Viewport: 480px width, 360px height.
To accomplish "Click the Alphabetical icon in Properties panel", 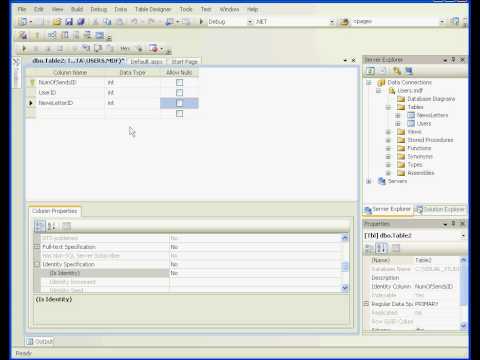I will point(381,248).
